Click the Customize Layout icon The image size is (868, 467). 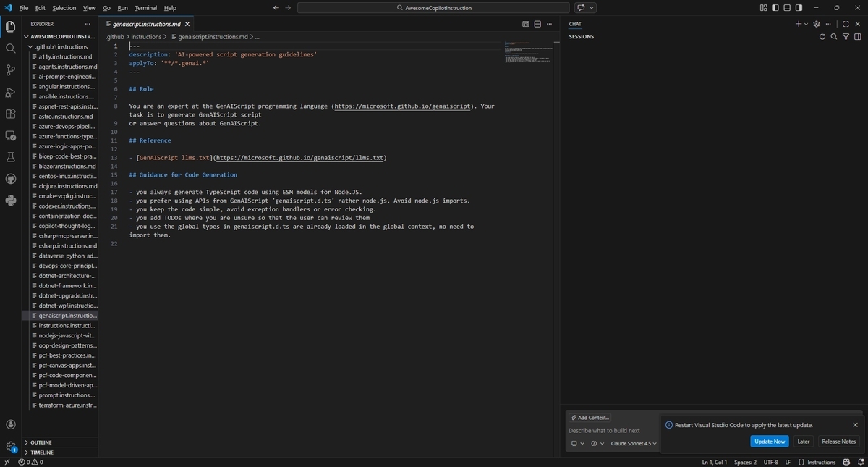click(764, 7)
